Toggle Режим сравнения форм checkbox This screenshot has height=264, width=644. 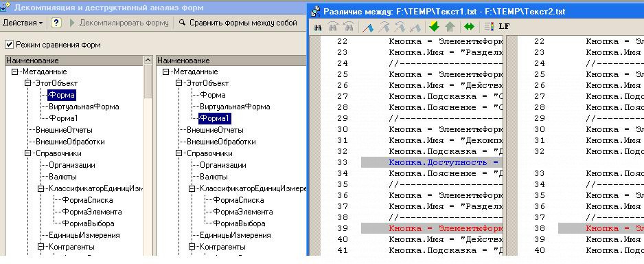9,45
